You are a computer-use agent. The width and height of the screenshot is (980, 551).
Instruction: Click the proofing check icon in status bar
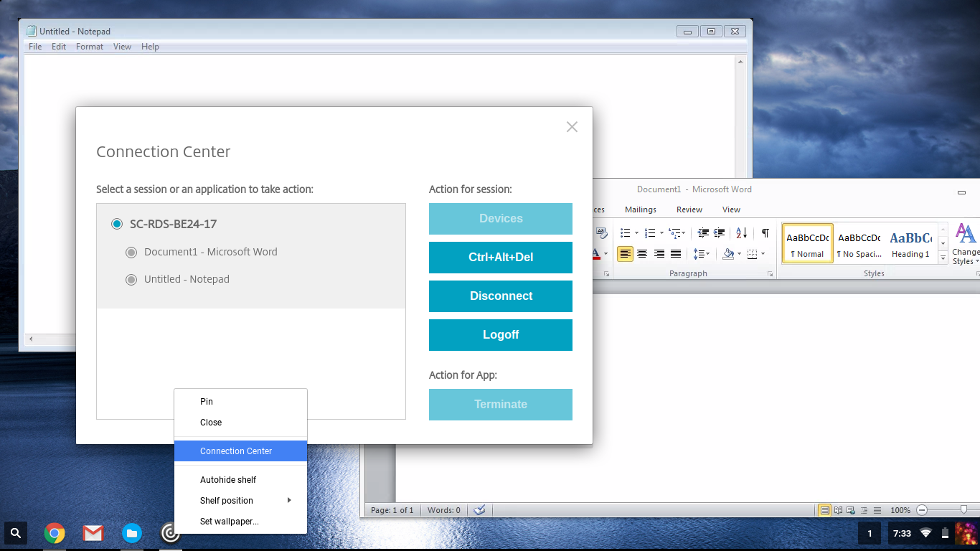(480, 510)
